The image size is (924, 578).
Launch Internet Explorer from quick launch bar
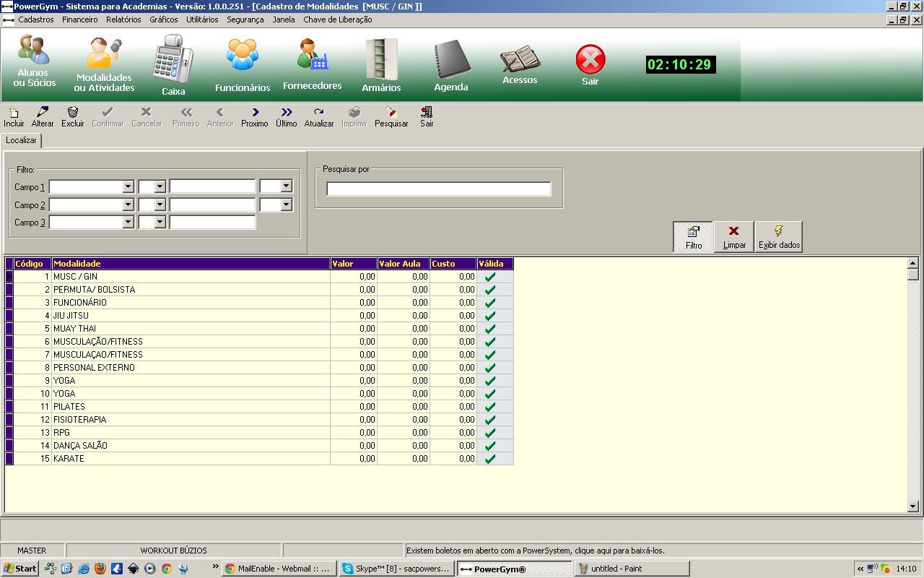(84, 569)
